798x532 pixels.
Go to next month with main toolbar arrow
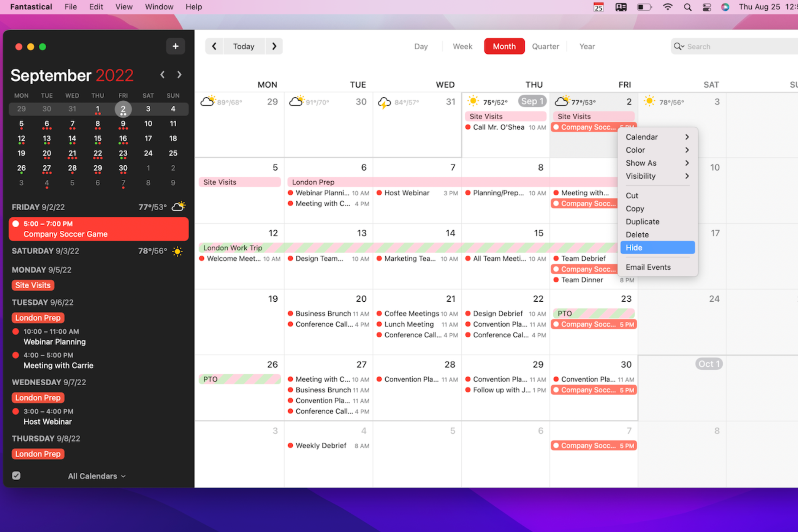274,46
